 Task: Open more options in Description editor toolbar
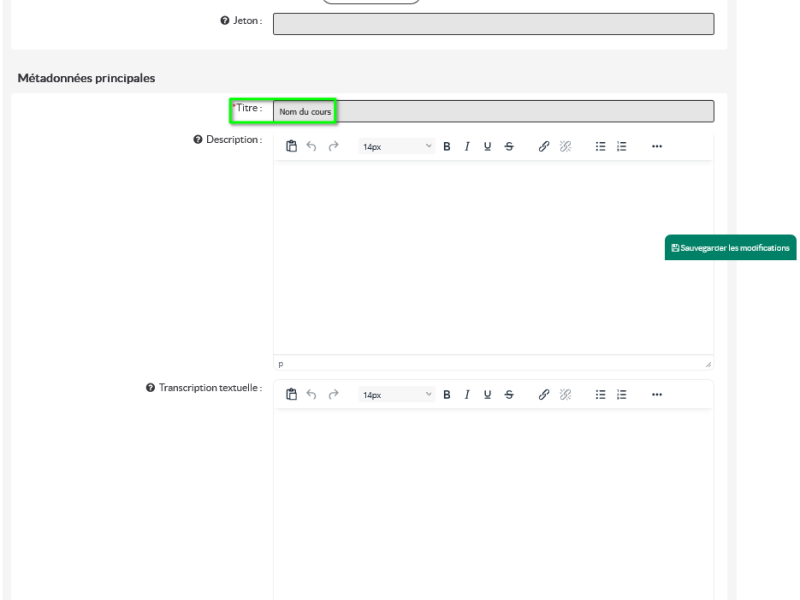[657, 146]
